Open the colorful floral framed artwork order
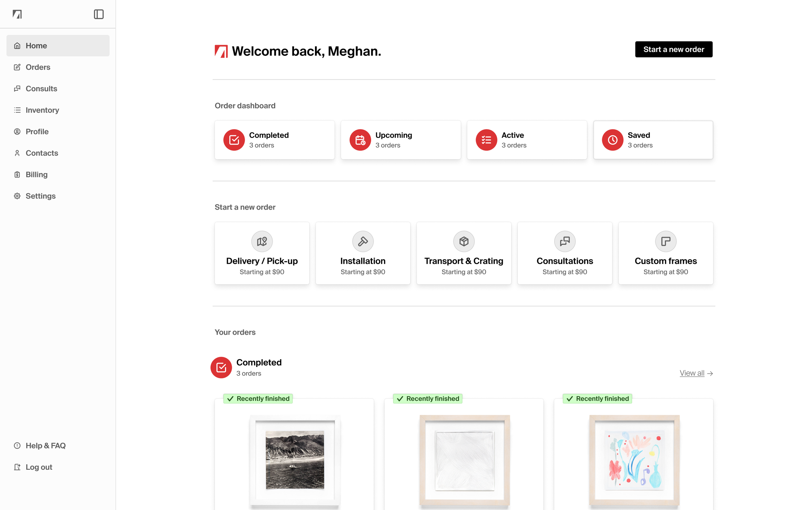The height and width of the screenshot is (510, 812). tap(634, 460)
